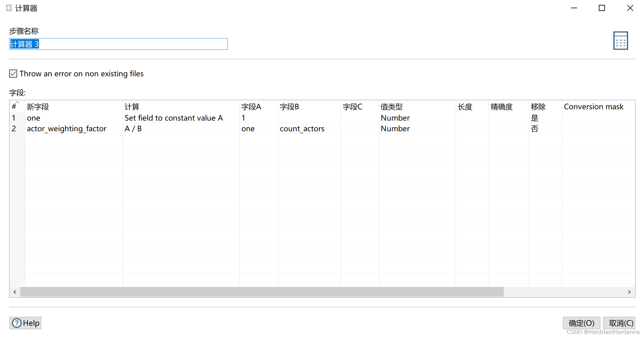Open the 'A / B' calculation cell
This screenshot has width=644, height=337.
point(181,129)
